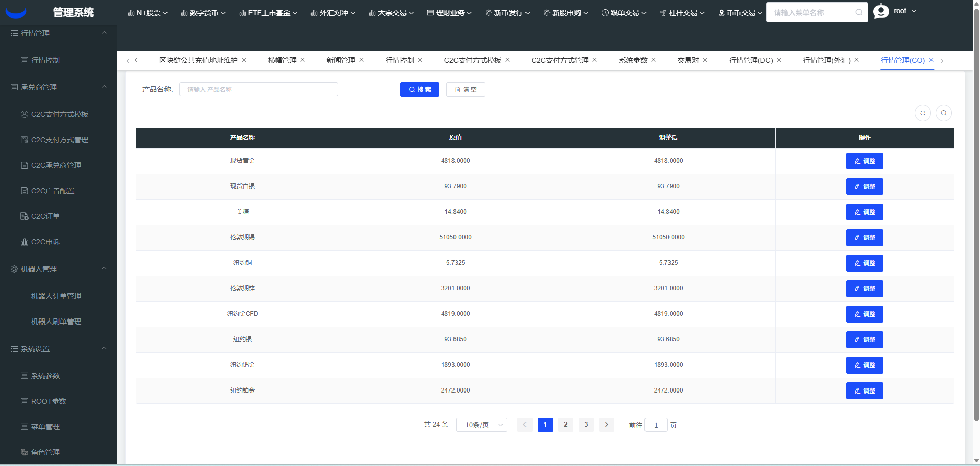Image resolution: width=980 pixels, height=466 pixels.
Task: Click 调整 for the 现货黄金 row
Action: [x=864, y=161]
